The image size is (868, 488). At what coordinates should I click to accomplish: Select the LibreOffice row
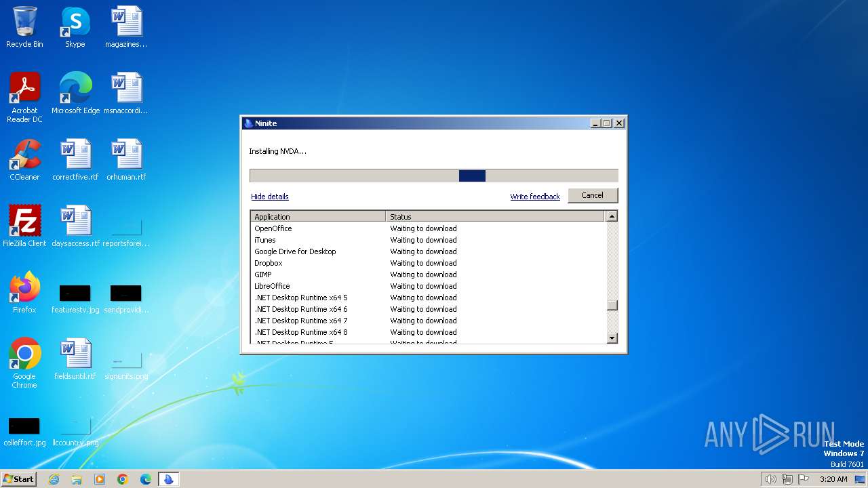(428, 286)
